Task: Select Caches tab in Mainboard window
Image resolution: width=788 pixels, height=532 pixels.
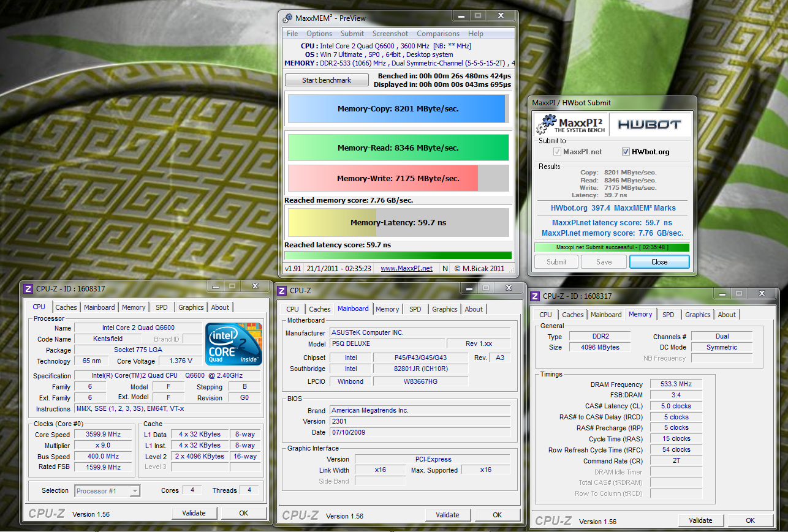Action: (320, 309)
